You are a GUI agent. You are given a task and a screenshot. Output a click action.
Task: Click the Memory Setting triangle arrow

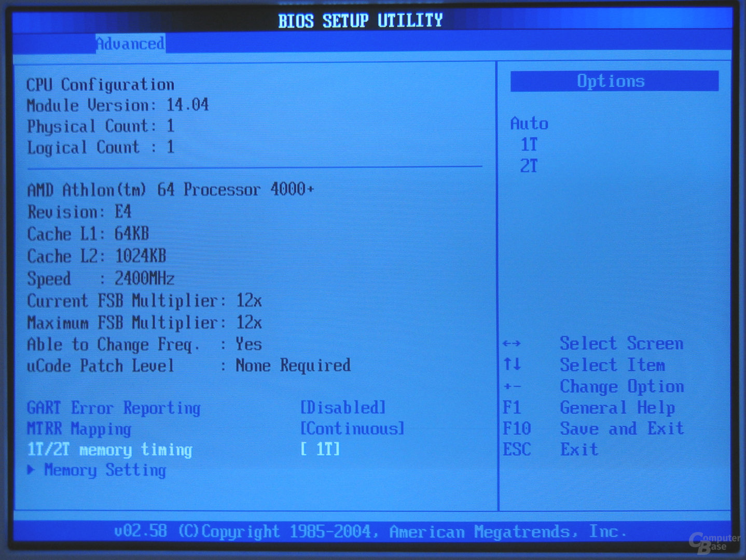coord(31,470)
